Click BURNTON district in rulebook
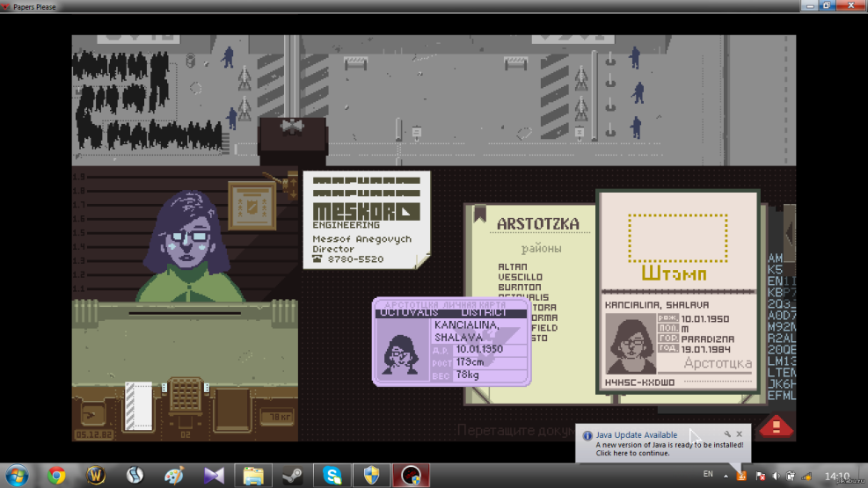The width and height of the screenshot is (868, 488). tap(520, 288)
